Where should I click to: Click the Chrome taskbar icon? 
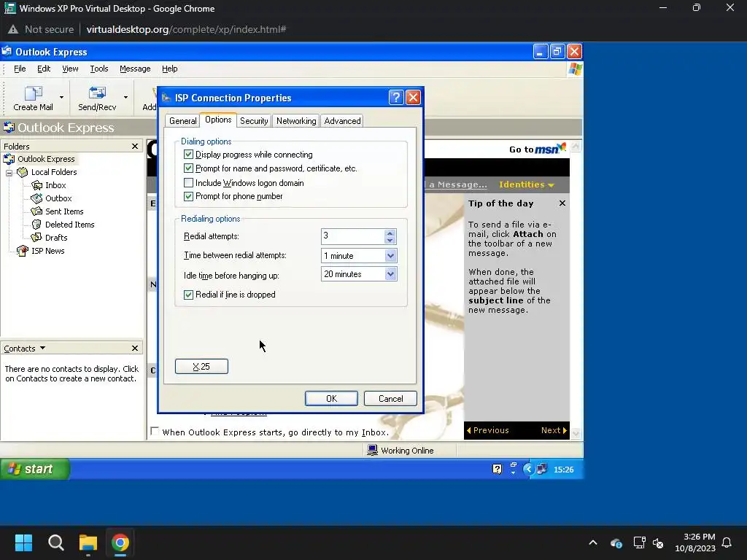[x=120, y=542]
